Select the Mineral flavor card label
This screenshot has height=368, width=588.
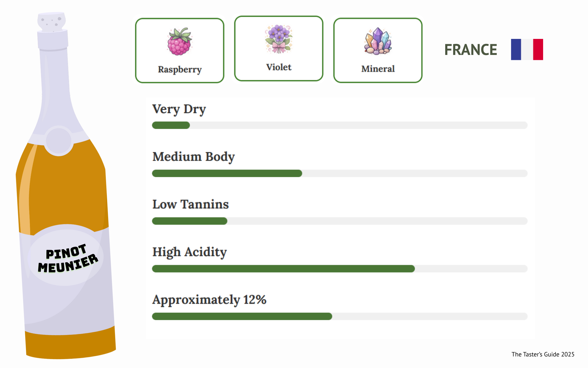(x=378, y=69)
